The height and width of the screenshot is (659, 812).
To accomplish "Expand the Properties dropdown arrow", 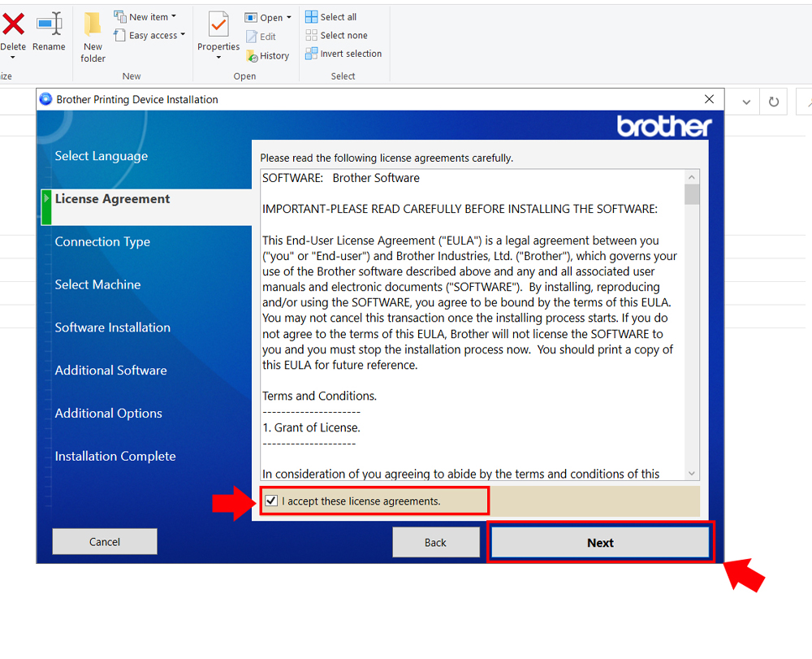I will coord(218,58).
